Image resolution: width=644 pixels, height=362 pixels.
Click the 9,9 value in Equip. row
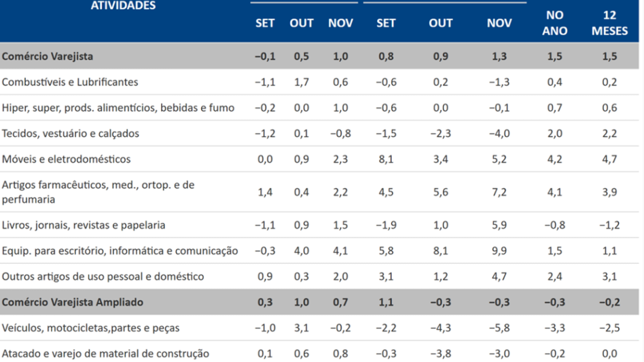(x=499, y=251)
